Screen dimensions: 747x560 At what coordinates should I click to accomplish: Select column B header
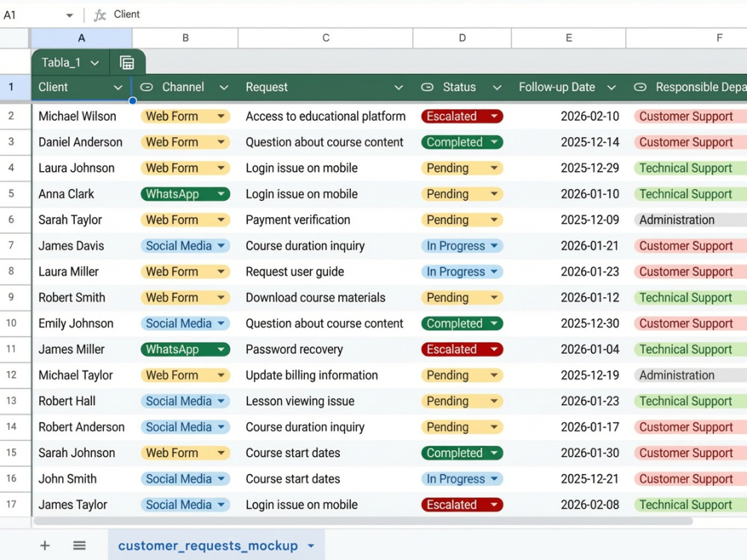point(185,38)
